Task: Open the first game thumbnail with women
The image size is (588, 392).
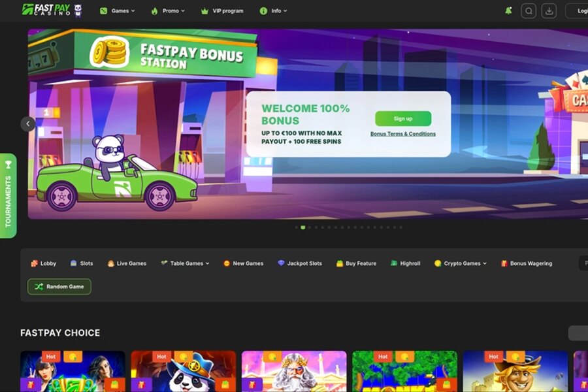Action: (73, 371)
